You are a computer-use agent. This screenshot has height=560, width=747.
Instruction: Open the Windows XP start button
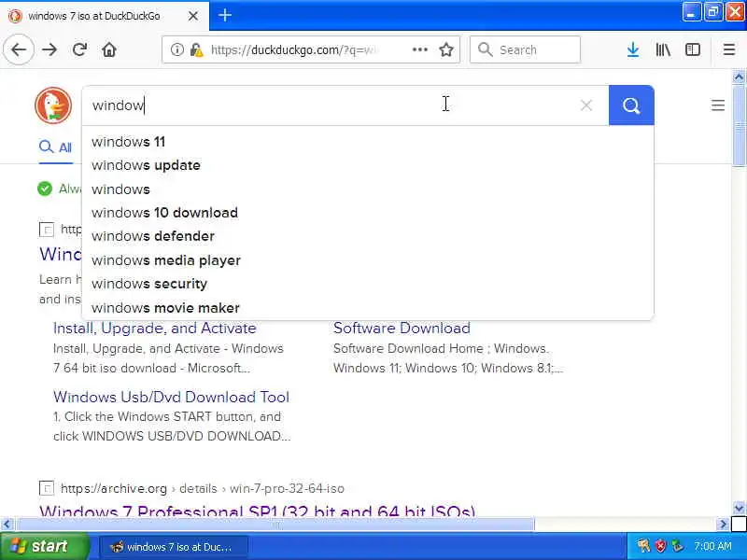(x=44, y=546)
